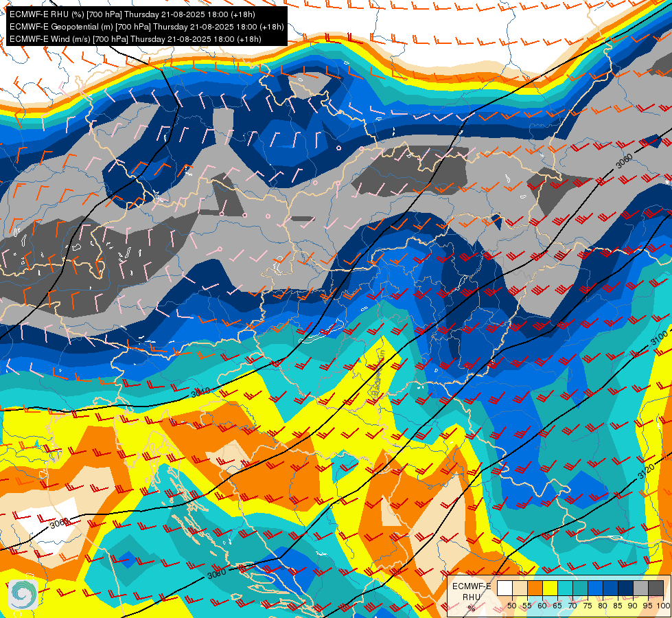Click the ECMWF-E Wind (m/s) title line
The width and height of the screenshot is (672, 618).
[135, 39]
